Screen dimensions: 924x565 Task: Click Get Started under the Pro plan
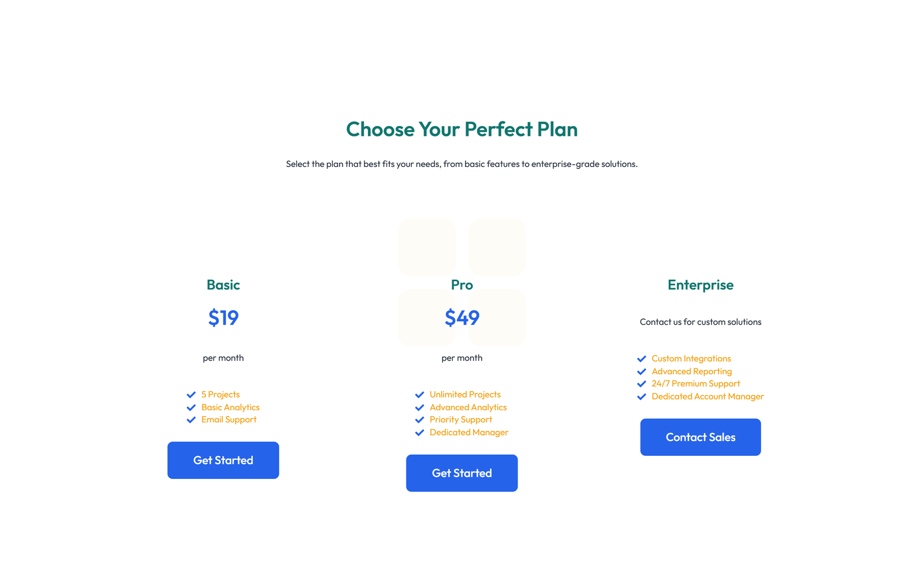[461, 473]
